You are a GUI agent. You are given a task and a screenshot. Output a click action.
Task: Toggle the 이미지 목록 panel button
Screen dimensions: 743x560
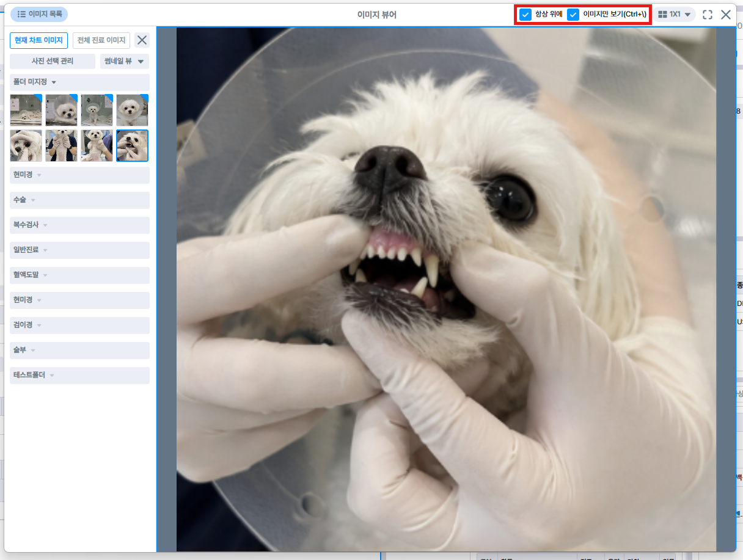click(x=39, y=14)
